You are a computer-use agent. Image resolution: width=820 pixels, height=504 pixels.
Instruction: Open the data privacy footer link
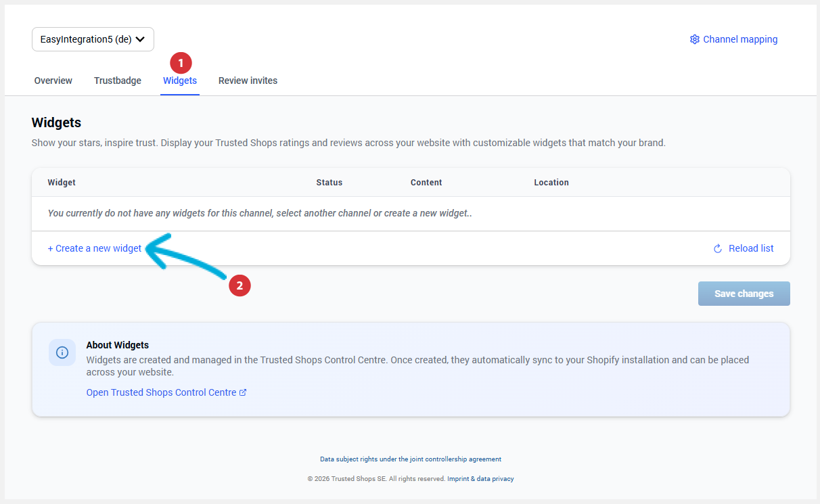(x=495, y=479)
